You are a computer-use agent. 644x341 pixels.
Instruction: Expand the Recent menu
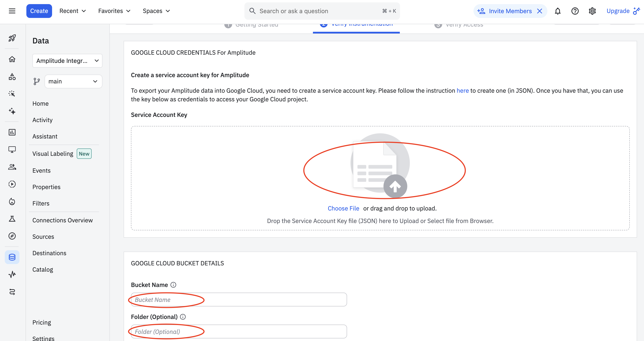pos(72,11)
